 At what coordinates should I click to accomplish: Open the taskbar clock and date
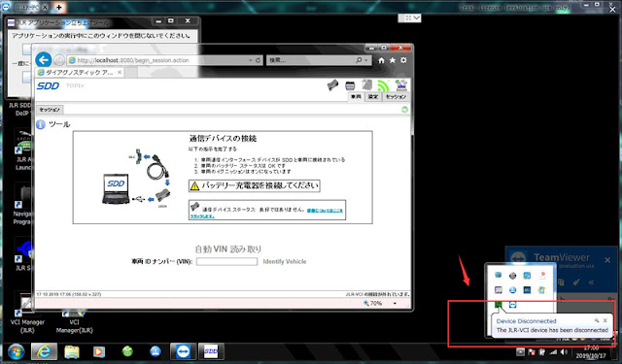tap(591, 352)
